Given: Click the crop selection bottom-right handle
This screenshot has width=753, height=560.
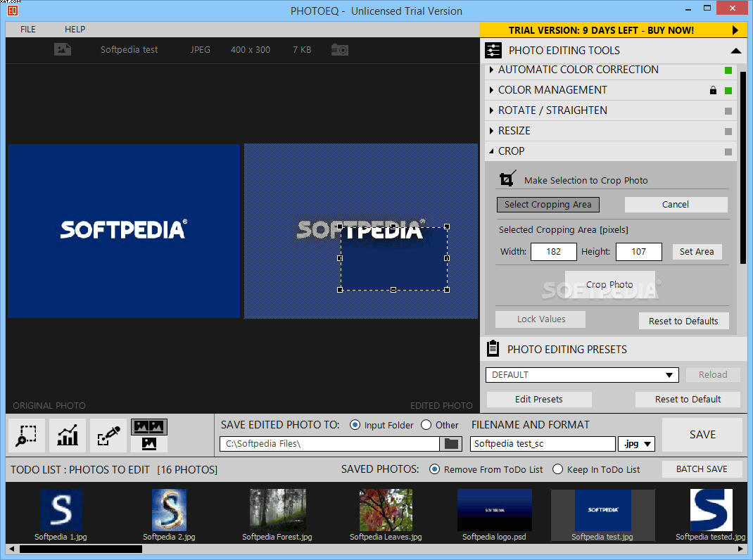Looking at the screenshot, I should tap(447, 290).
